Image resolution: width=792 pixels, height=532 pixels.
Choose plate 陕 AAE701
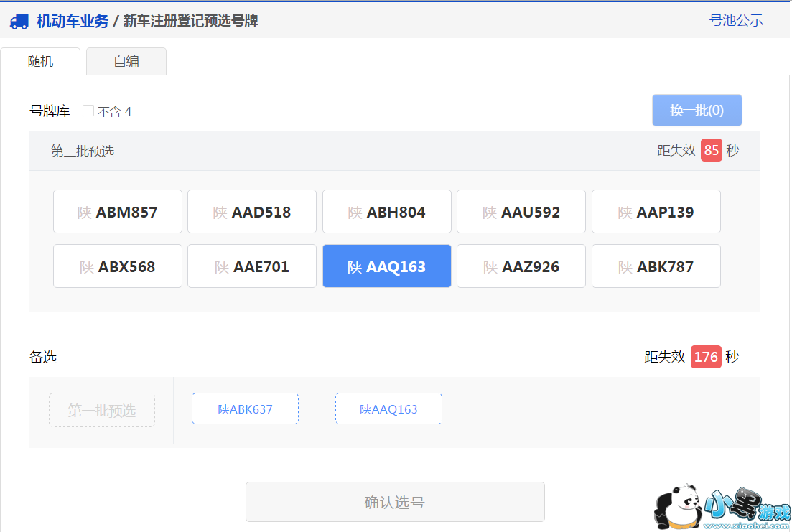click(x=252, y=266)
